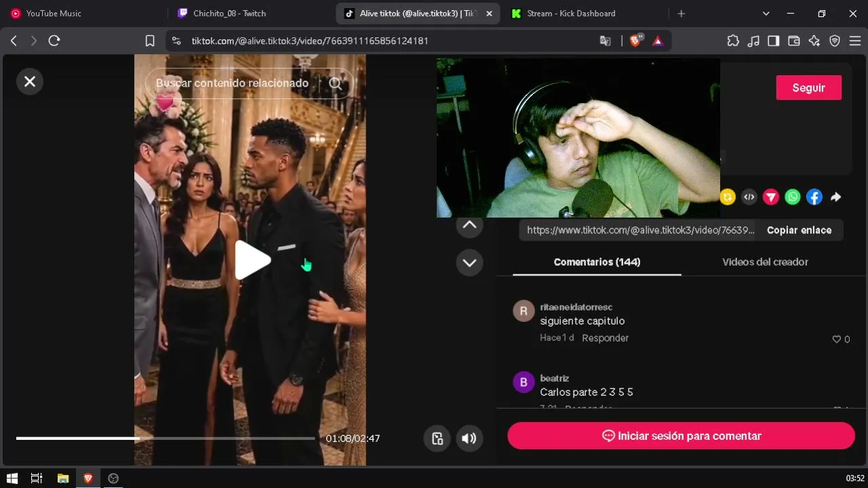Focus the 'Buscar contenido relacionado' search field

point(233,83)
